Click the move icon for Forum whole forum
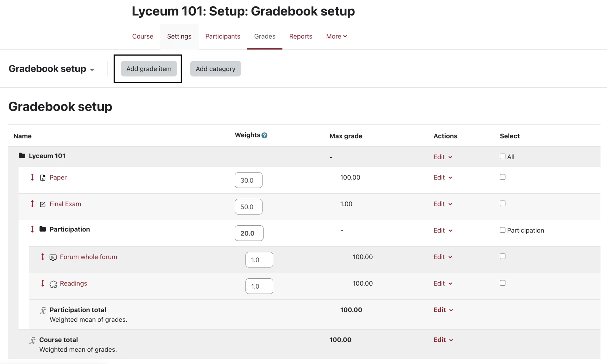This screenshot has height=364, width=607. 43,257
